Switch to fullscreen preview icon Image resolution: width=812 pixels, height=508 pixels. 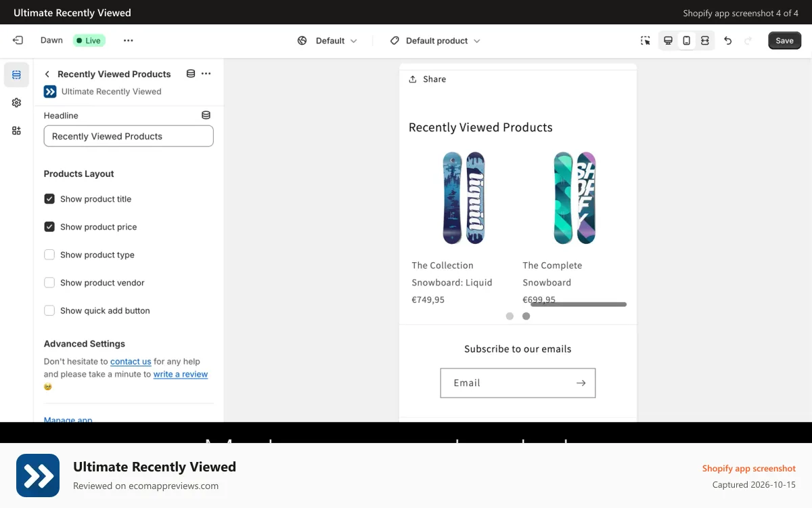[705, 41]
